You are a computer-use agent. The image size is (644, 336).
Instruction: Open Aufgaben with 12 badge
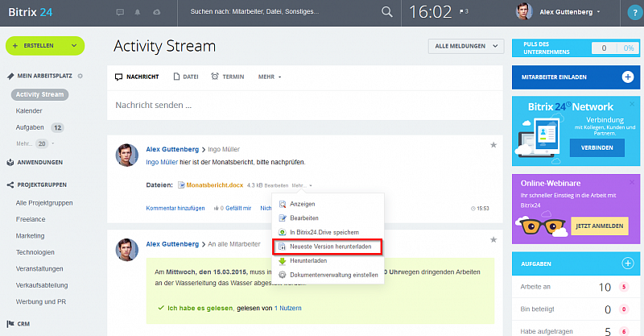coord(39,127)
